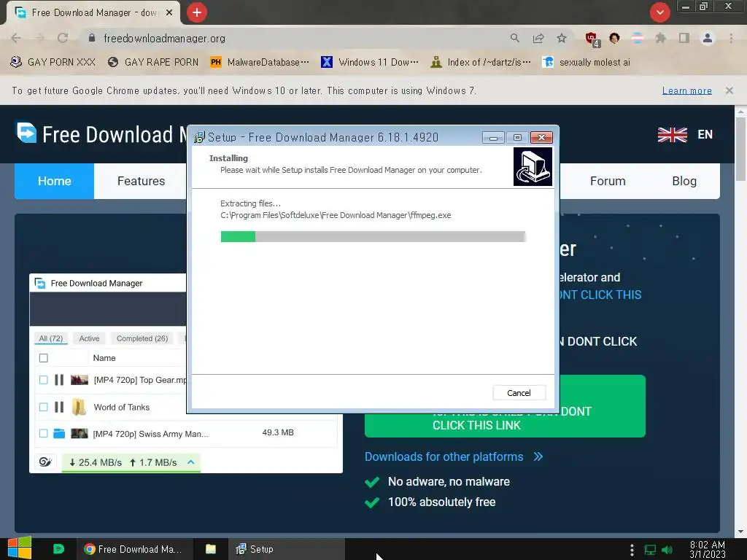Open the green chat app taskbar icon
The image size is (747, 560).
coord(58,548)
